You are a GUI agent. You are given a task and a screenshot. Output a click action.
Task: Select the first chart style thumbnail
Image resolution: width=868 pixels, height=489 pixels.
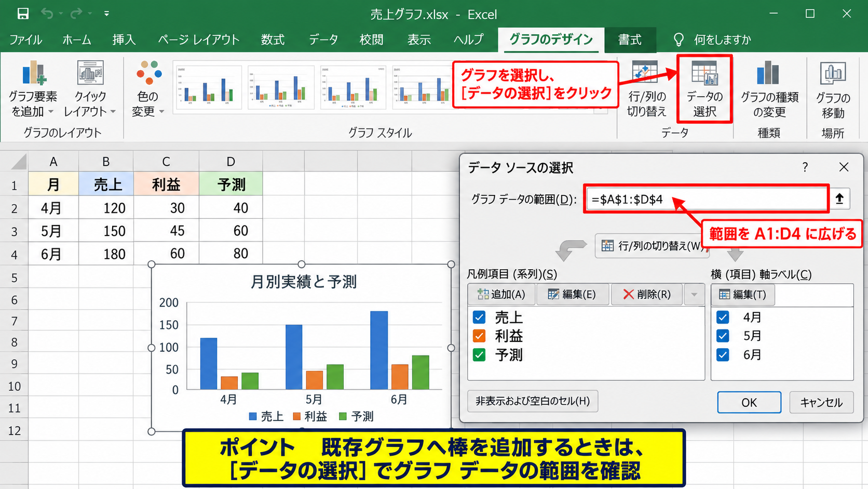click(x=209, y=87)
